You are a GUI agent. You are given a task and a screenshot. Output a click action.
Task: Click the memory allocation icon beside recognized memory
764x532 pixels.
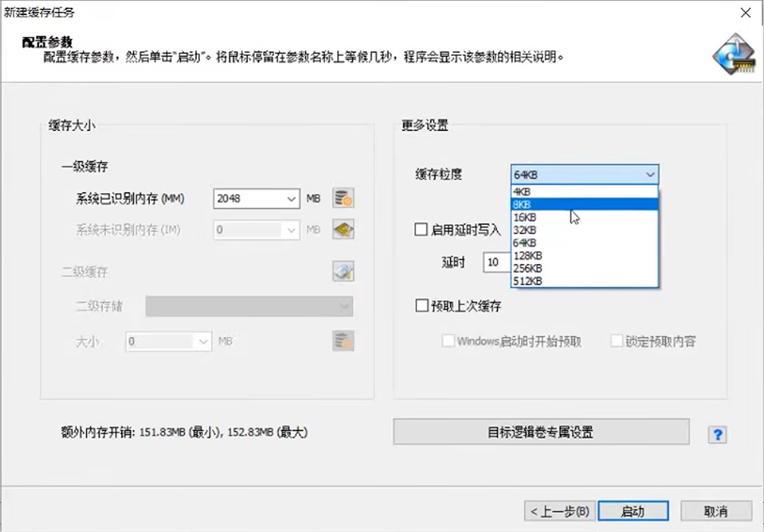pyautogui.click(x=343, y=198)
